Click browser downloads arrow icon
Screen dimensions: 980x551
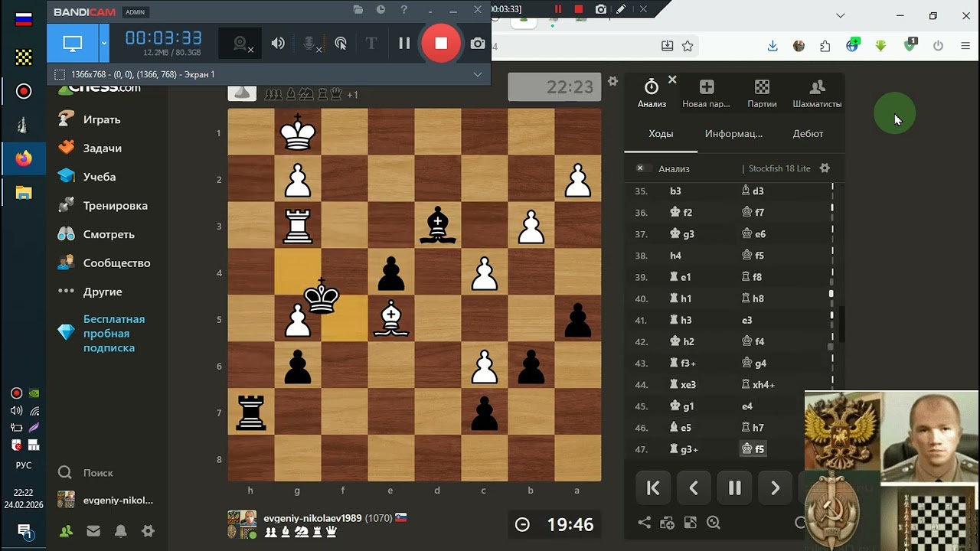(x=773, y=46)
